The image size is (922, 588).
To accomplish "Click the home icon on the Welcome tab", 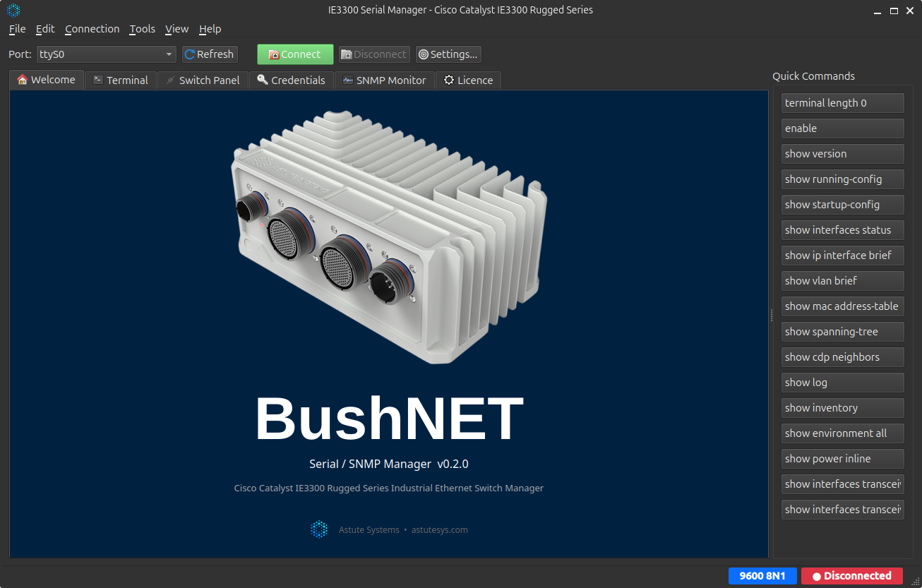I will point(20,80).
